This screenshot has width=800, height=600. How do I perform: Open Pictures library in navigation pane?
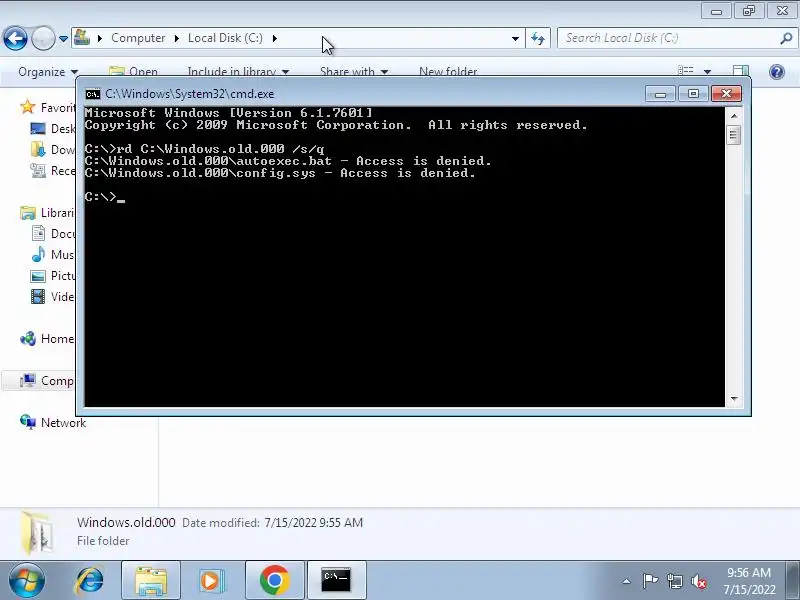(x=53, y=276)
